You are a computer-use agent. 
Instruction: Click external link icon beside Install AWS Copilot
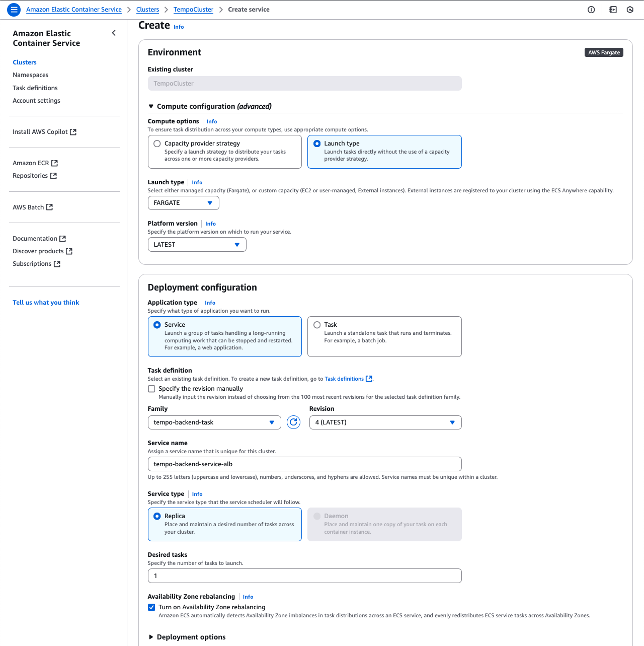(73, 132)
